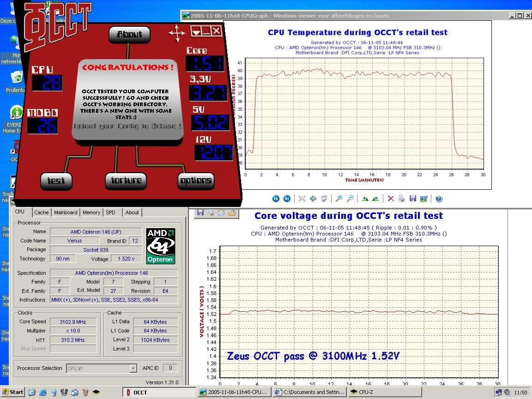Image resolution: width=532 pixels, height=399 pixels.
Task: Activate the 2005-11-06-11h48-CPU taskbar button
Action: tap(235, 392)
